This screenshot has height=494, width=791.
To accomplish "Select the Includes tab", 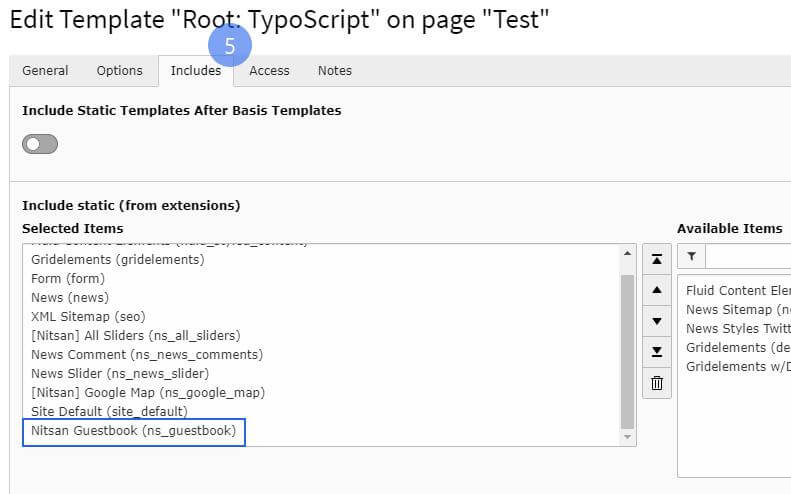I will pyautogui.click(x=195, y=71).
